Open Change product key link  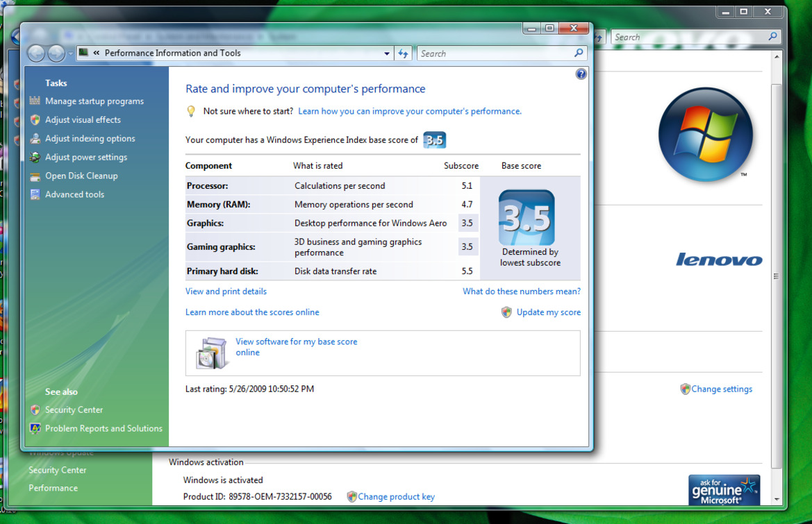396,496
